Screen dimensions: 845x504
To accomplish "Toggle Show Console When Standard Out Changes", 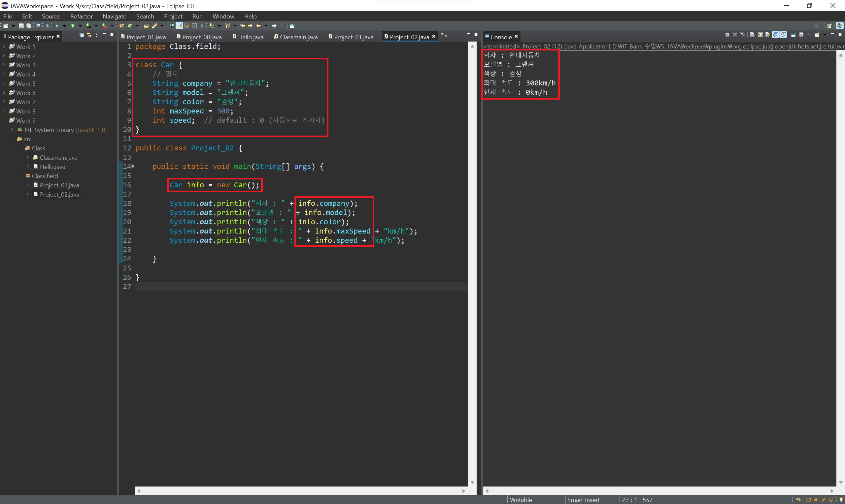I will (x=776, y=35).
